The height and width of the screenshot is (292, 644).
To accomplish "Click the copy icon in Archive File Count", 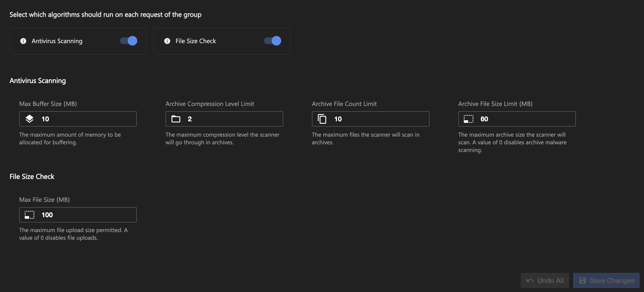I will pyautogui.click(x=322, y=119).
